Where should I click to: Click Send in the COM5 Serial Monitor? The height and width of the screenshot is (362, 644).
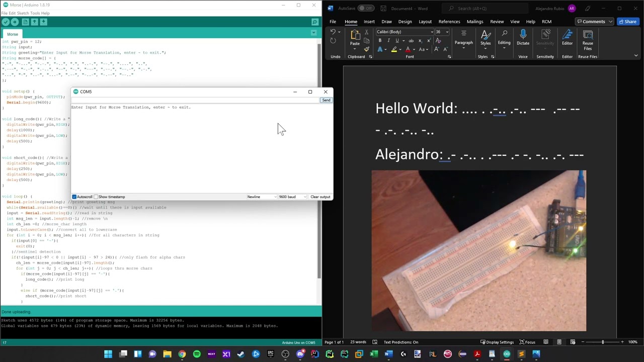(326, 100)
